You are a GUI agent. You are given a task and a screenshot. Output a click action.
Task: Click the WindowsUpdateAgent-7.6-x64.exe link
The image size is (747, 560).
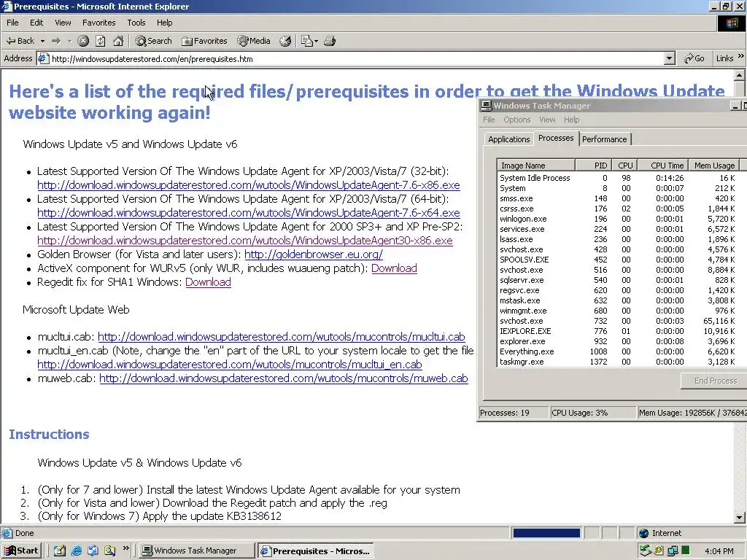click(x=249, y=212)
